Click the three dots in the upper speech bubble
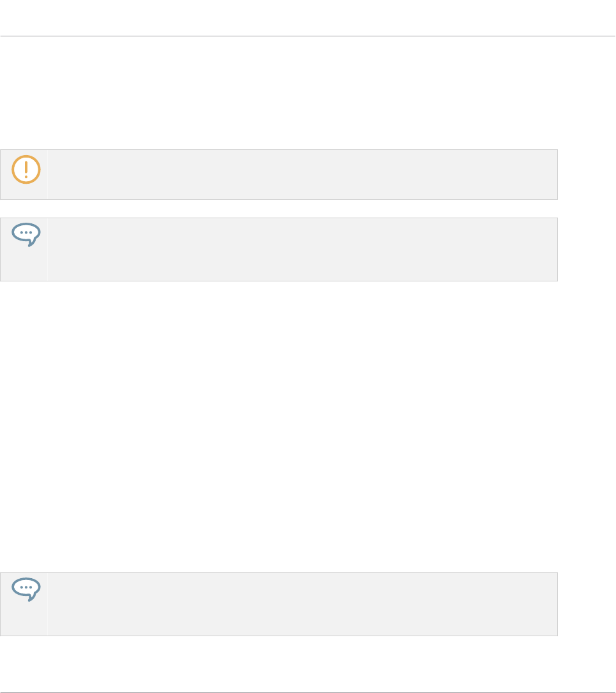The height and width of the screenshot is (693, 616). point(26,232)
